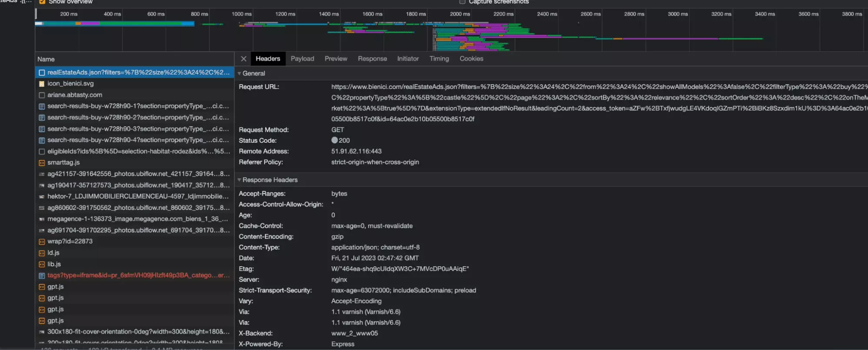The width and height of the screenshot is (868, 350).
Task: Collapse the General section
Action: coord(239,73)
